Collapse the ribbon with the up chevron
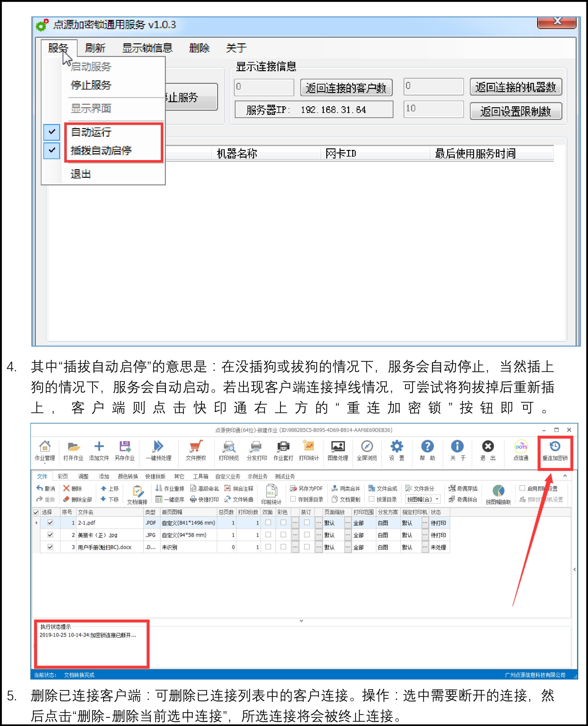 pos(565,476)
